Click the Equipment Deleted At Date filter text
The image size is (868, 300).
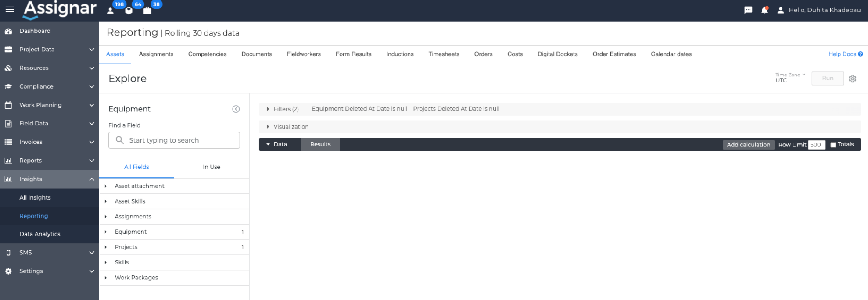click(359, 109)
